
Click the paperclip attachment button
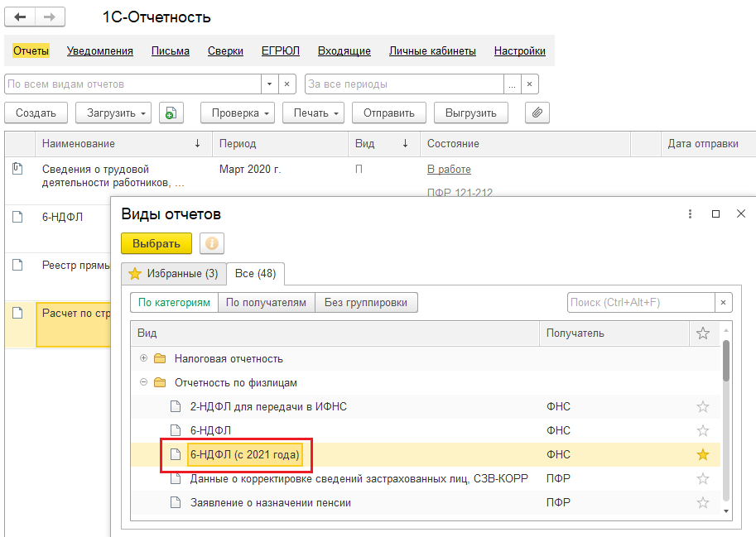[537, 113]
